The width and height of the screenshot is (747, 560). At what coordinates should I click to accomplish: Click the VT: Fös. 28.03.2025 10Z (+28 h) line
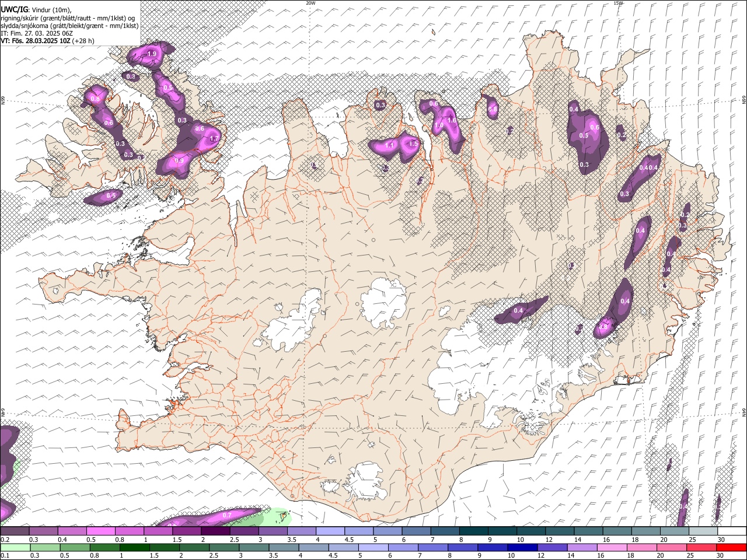point(47,41)
